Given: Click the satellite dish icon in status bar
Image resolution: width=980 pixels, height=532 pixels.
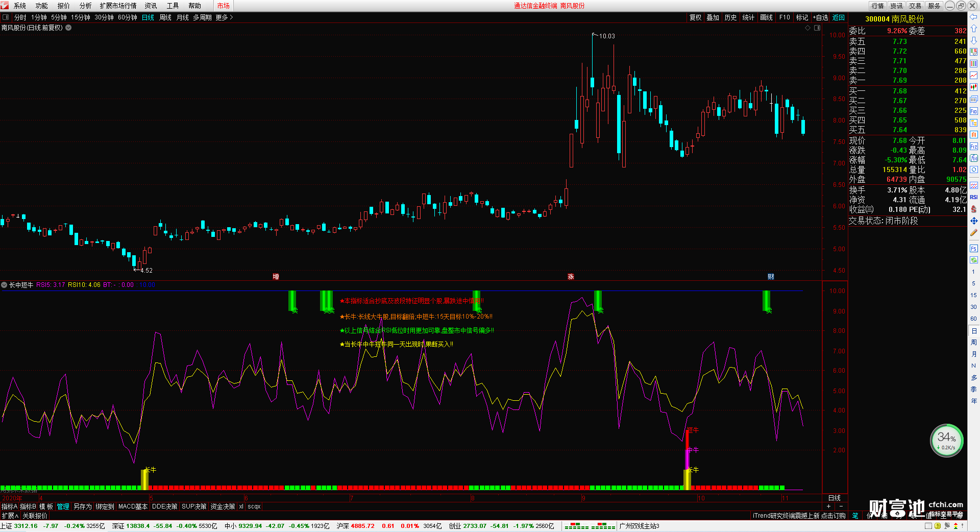Looking at the screenshot, I should coord(947,526).
